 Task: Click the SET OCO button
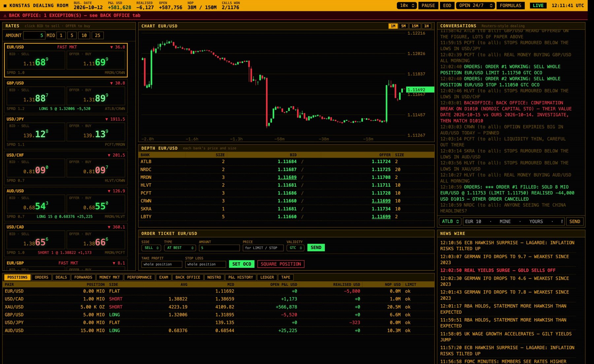242,264
